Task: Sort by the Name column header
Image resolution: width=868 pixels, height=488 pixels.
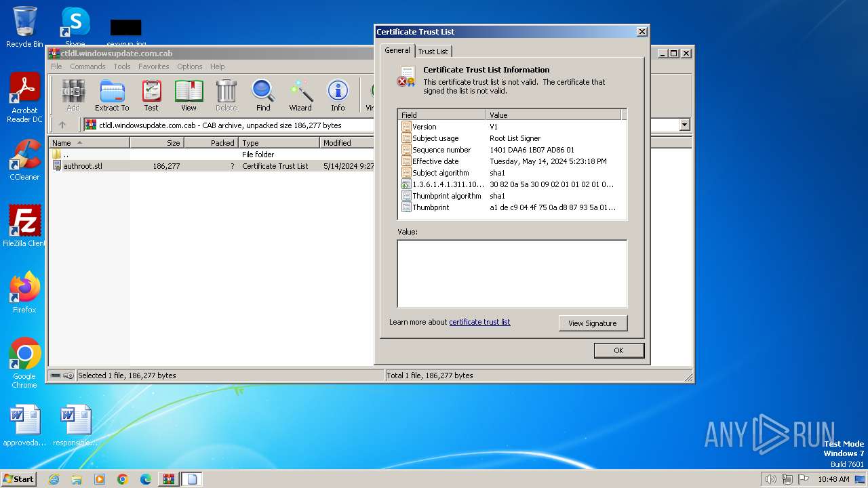Action: coord(89,143)
